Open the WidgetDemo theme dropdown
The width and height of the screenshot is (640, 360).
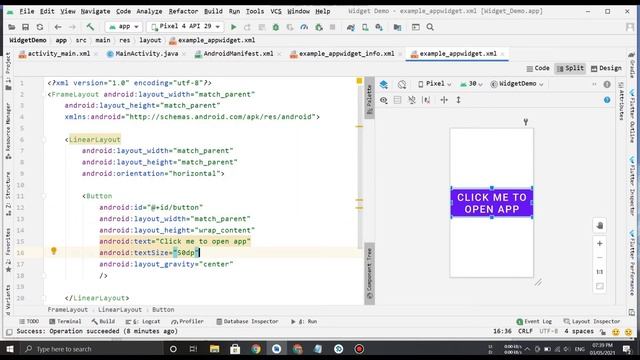coord(517,84)
